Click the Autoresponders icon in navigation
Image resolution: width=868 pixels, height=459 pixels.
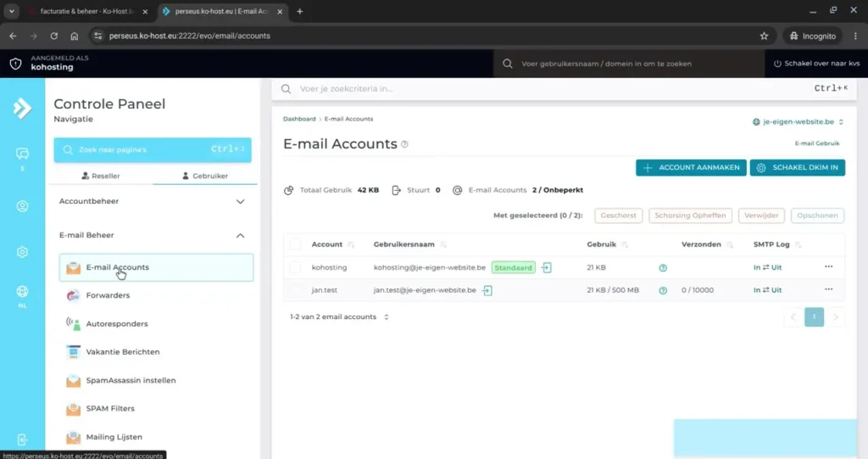click(73, 324)
